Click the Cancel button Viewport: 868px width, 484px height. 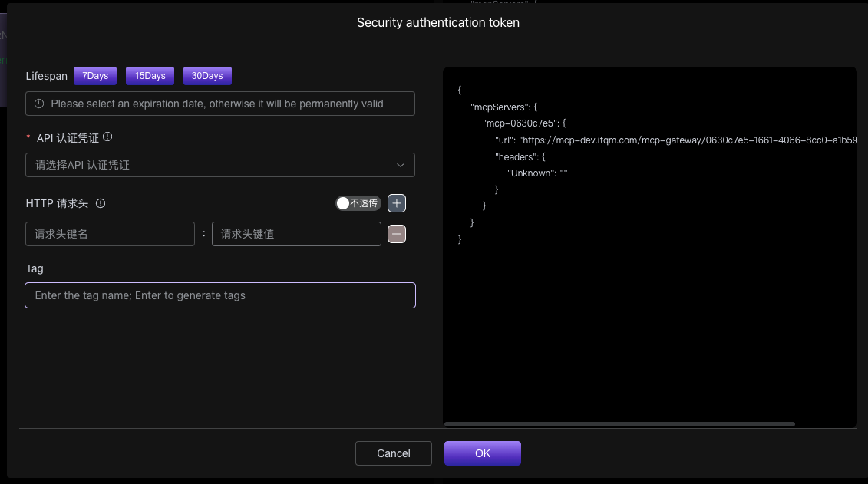click(x=393, y=453)
